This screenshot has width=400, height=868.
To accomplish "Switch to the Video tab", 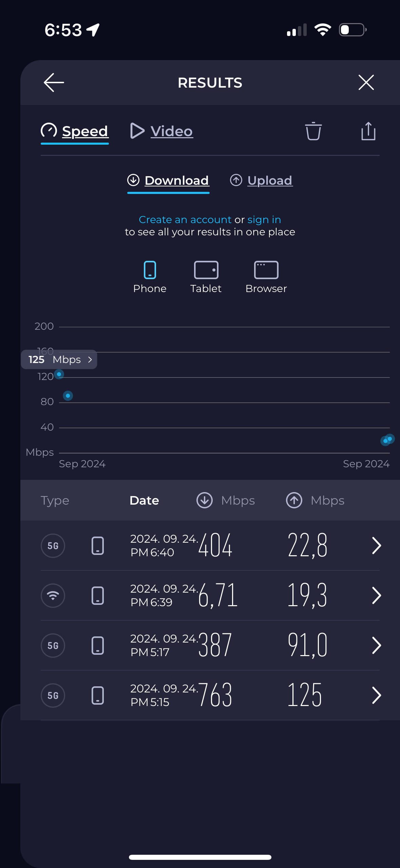I will (162, 131).
